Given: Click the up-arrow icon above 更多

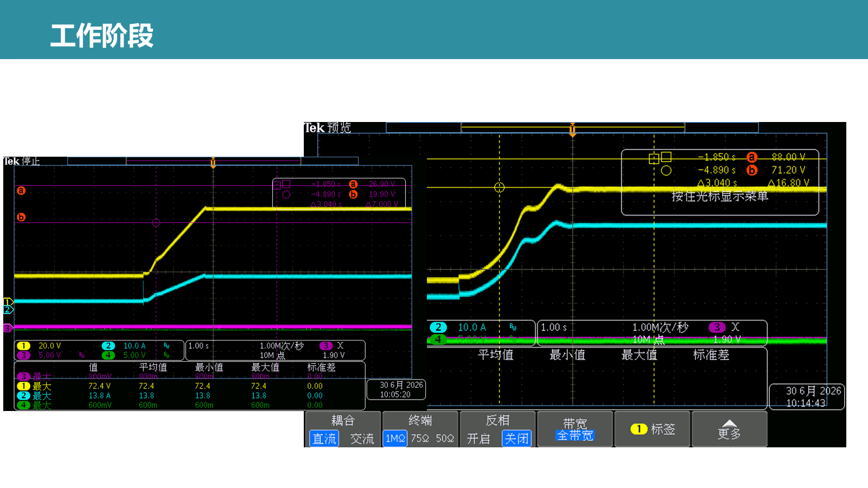Looking at the screenshot, I should [730, 423].
